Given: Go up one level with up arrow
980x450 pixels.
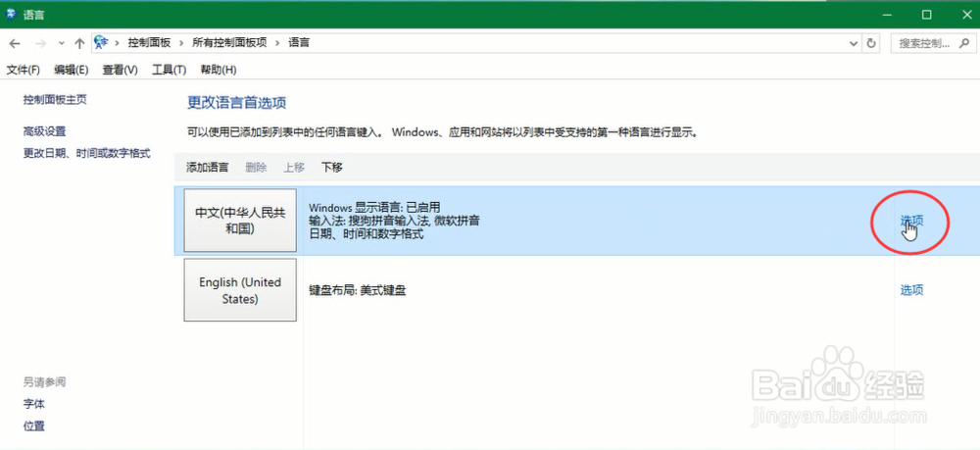Looking at the screenshot, I should (x=79, y=43).
